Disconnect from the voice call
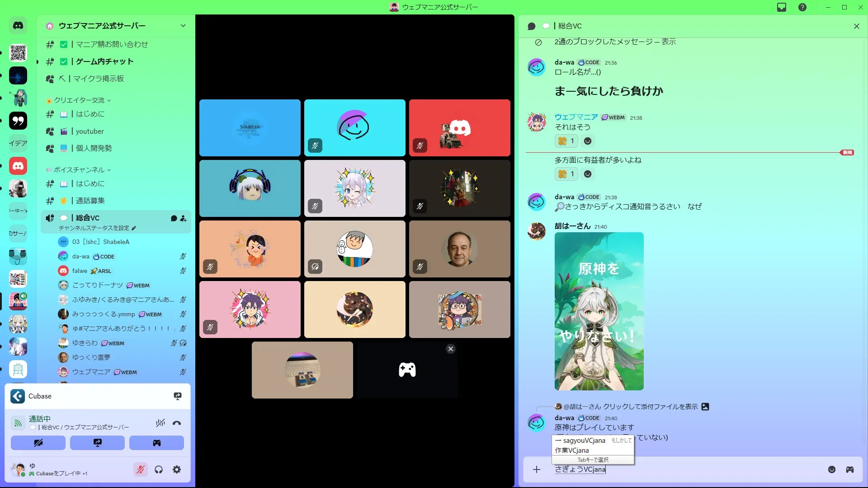This screenshot has width=868, height=488. (177, 423)
